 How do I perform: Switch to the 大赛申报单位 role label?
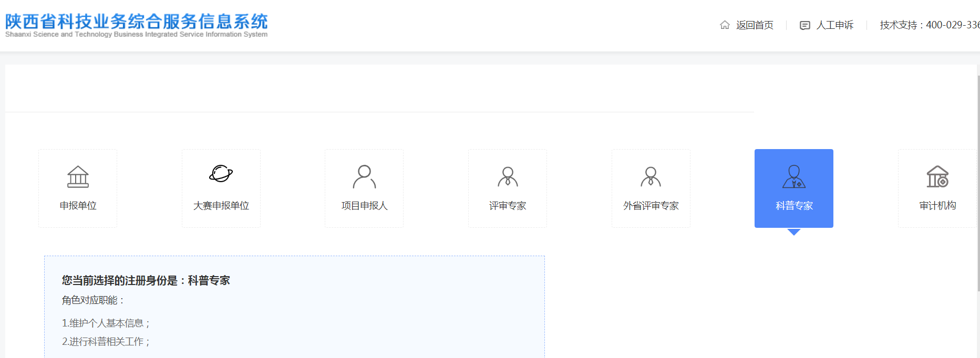tap(221, 206)
